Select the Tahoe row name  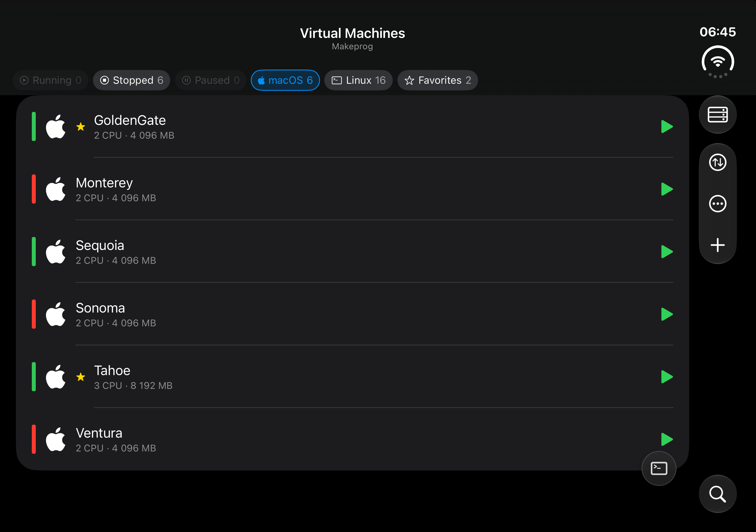tap(112, 371)
